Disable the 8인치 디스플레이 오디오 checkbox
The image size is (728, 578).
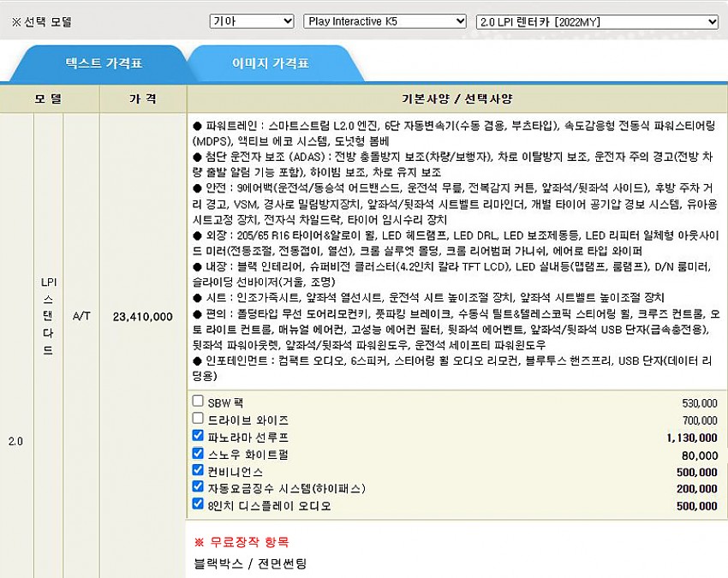click(x=199, y=505)
